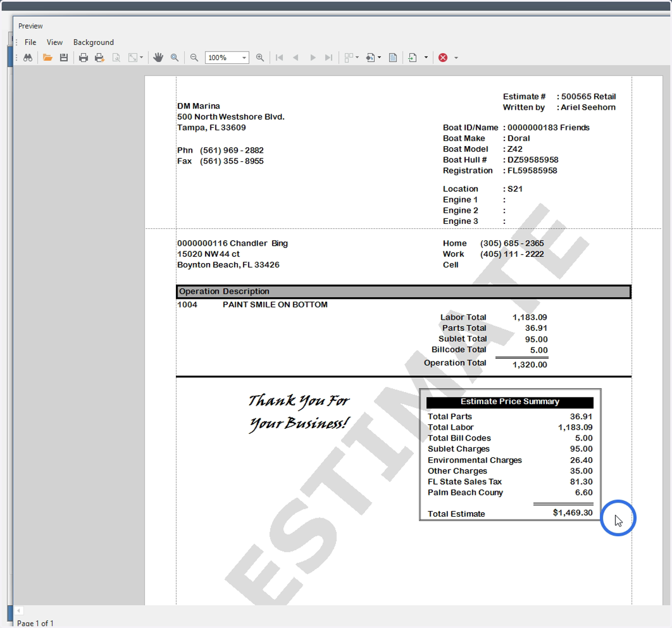The image size is (672, 628).
Task: Select the hand pan tool
Action: tap(158, 58)
